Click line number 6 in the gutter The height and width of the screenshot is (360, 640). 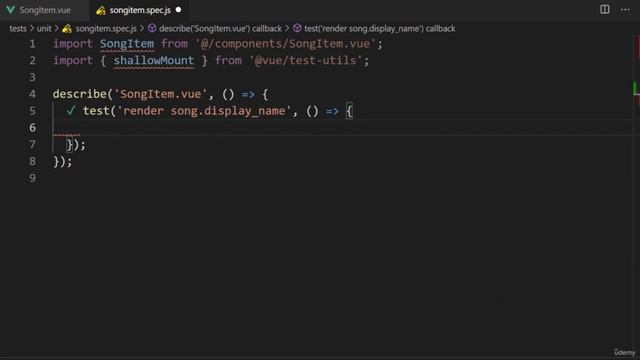32,128
